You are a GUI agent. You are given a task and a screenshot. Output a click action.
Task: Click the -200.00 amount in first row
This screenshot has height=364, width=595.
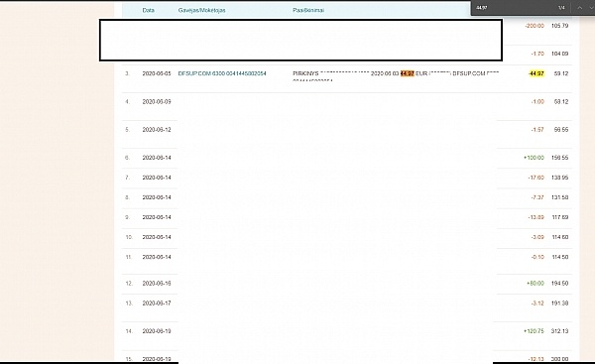click(x=535, y=26)
